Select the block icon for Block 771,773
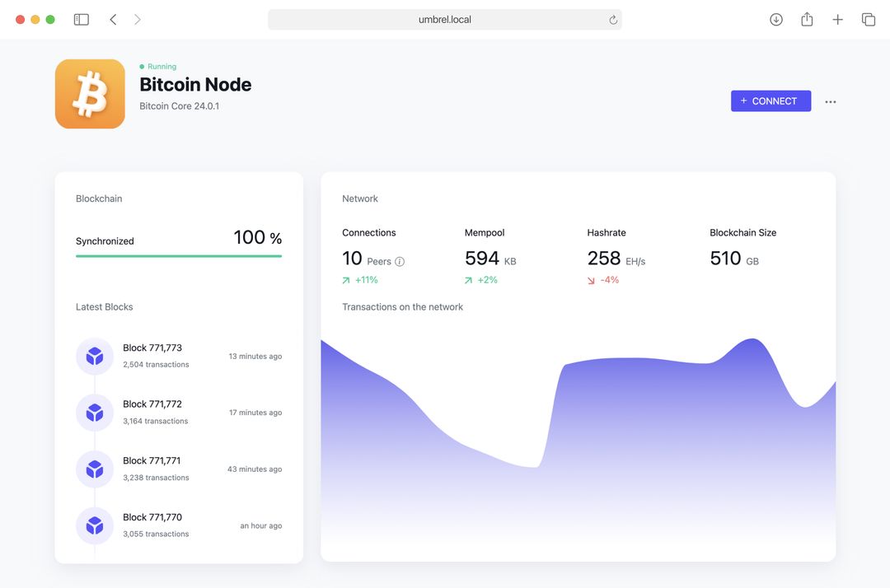Viewport: 890px width, 588px height. (x=95, y=356)
